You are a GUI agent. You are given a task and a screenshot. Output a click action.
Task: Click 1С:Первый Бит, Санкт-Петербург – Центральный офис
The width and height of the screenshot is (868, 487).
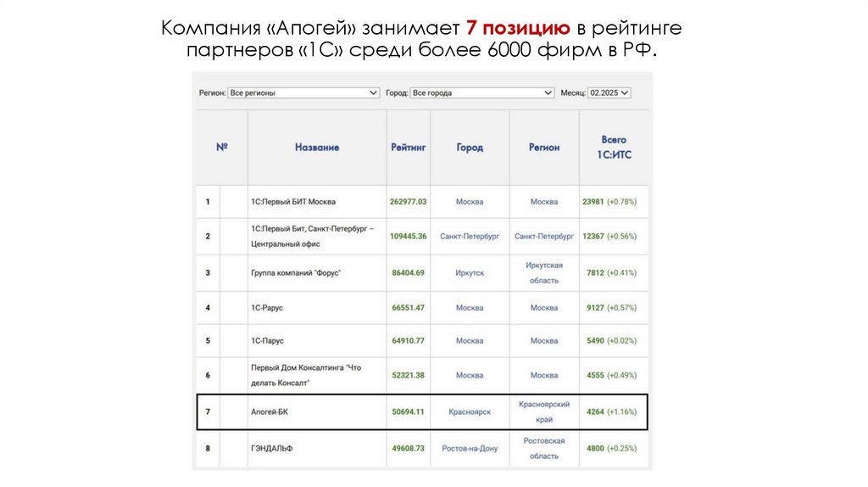[x=312, y=236]
